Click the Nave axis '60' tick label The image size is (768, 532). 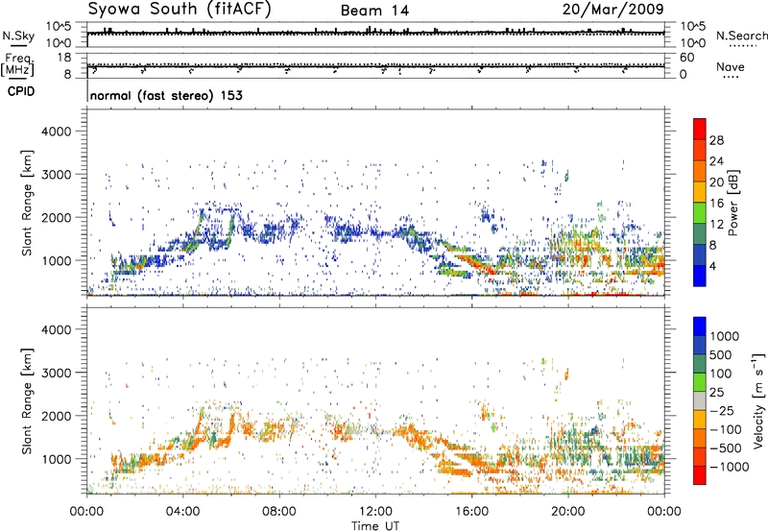[687, 58]
